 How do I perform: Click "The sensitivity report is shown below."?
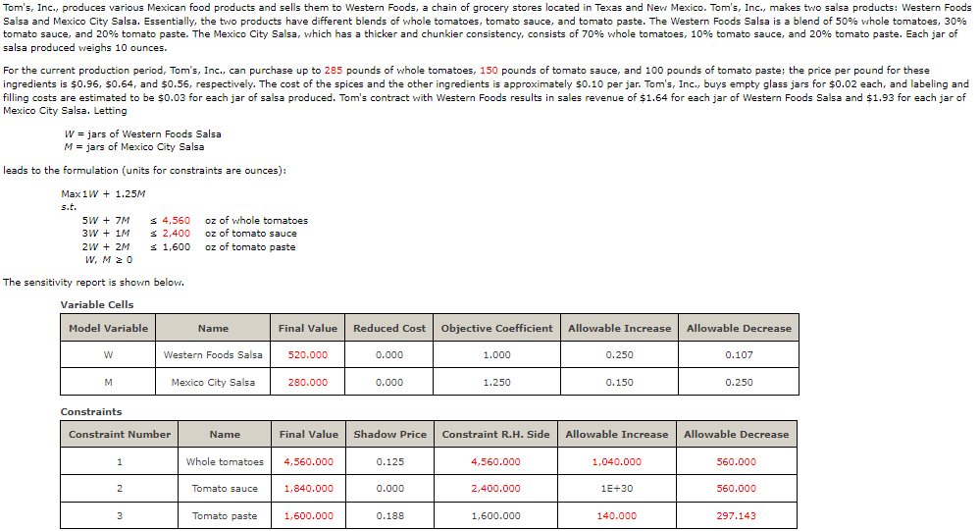point(93,282)
